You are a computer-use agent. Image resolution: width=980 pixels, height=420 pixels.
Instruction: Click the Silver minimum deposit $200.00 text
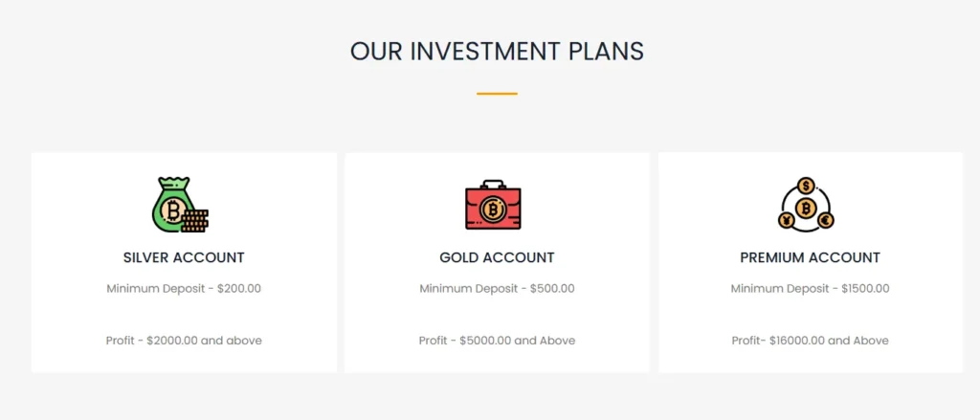coord(184,288)
